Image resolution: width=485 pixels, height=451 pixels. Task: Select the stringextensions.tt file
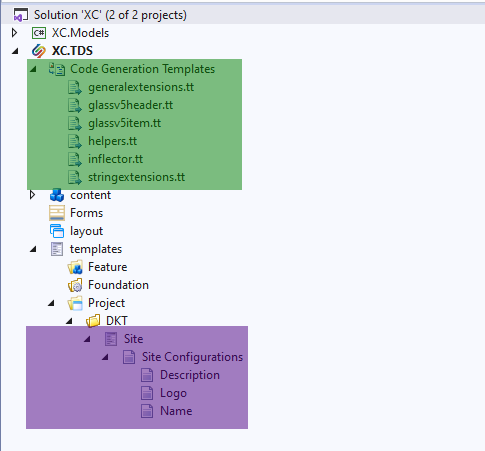(136, 177)
